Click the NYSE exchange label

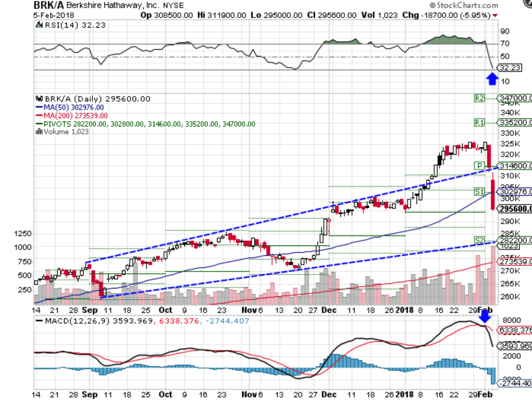[x=174, y=6]
